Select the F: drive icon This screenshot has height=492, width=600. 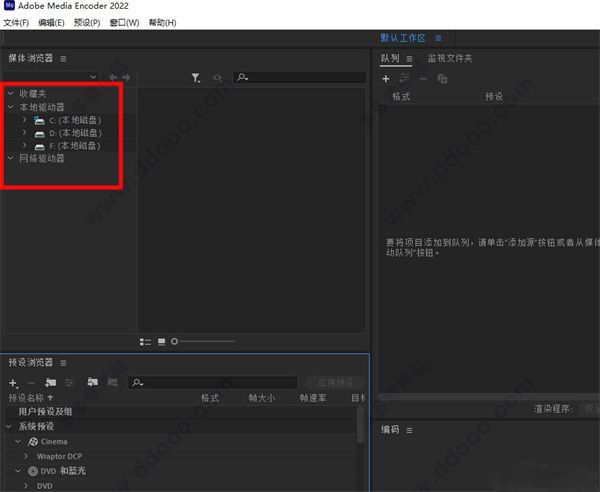[x=39, y=147]
